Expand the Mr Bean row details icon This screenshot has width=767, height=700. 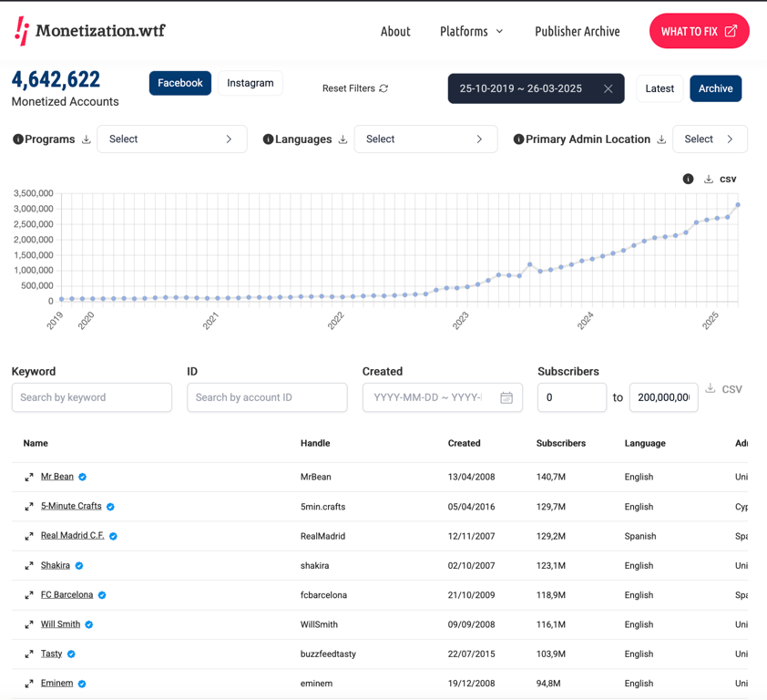[x=29, y=477]
